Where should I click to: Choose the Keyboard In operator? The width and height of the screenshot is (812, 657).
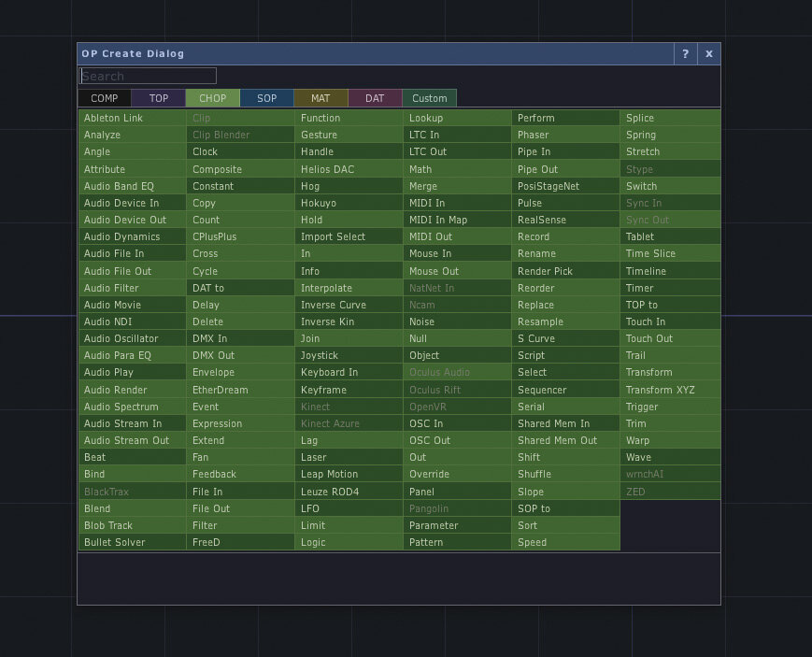349,372
